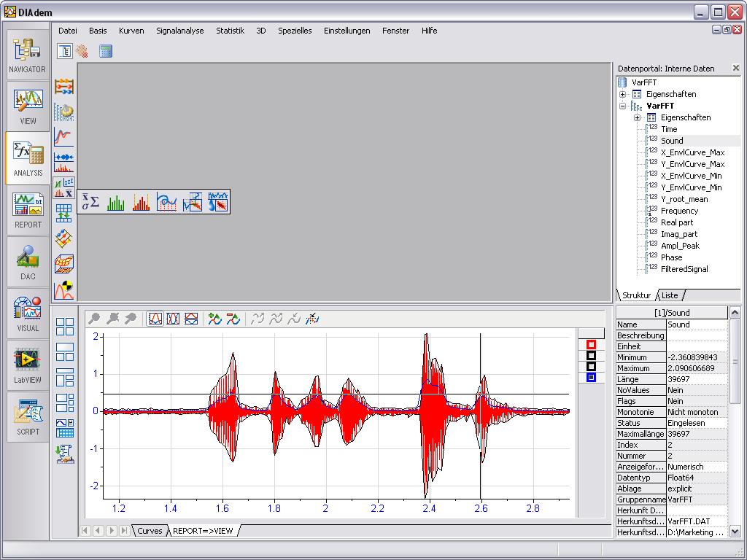Click the LabVIEW button in the left sidebar
The height and width of the screenshot is (560, 747).
[27, 362]
